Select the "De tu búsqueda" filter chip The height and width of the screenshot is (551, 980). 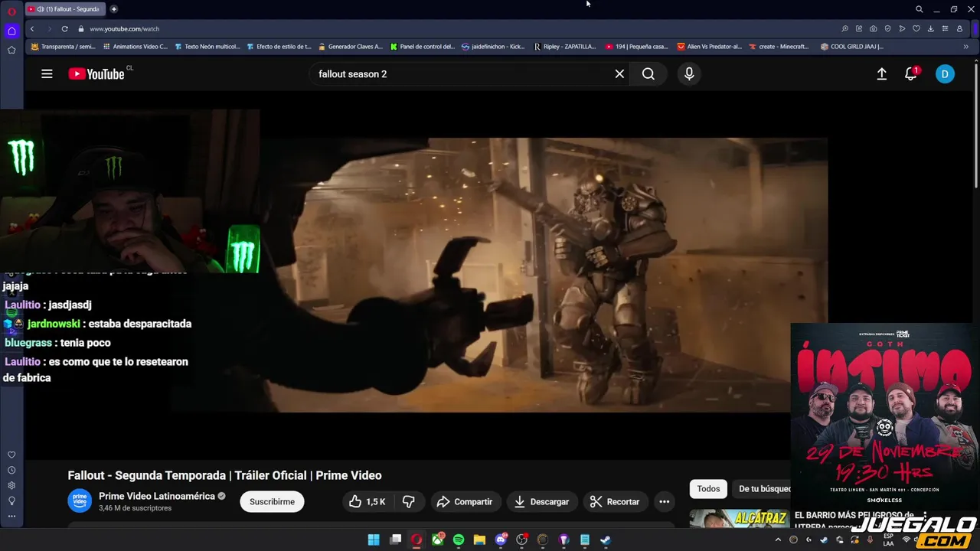(763, 489)
